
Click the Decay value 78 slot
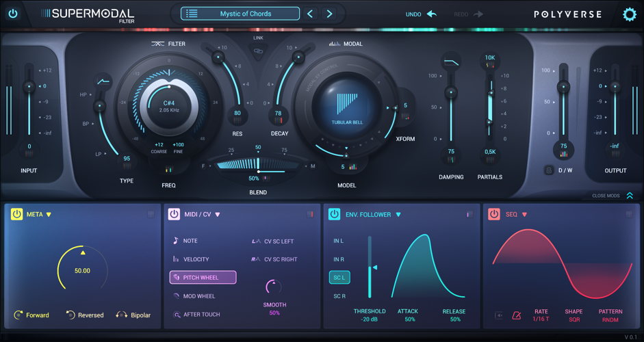[x=278, y=116]
